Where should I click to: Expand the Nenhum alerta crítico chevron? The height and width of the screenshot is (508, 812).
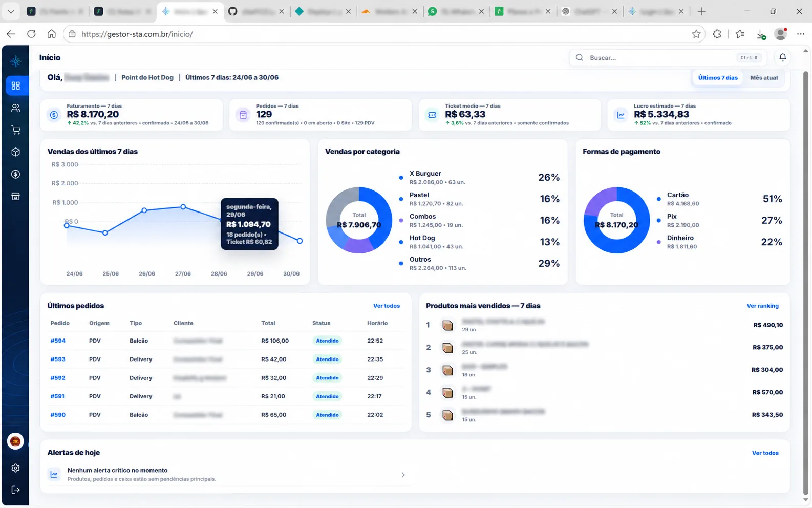403,475
